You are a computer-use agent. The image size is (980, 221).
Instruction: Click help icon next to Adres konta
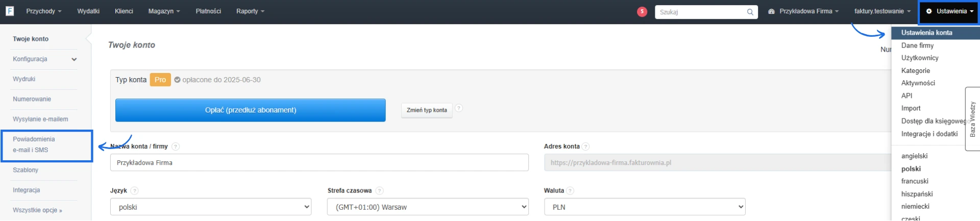[x=586, y=146]
